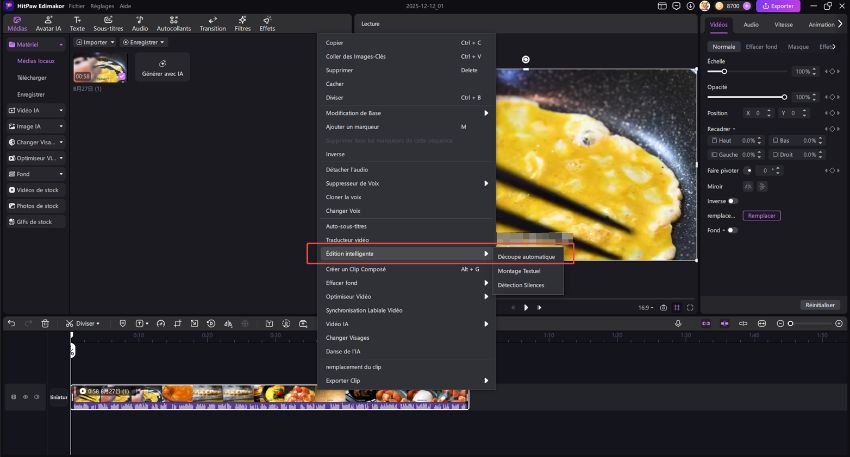The width and height of the screenshot is (850, 457).
Task: Toggle the Inverse switch in properties
Action: coord(732,201)
